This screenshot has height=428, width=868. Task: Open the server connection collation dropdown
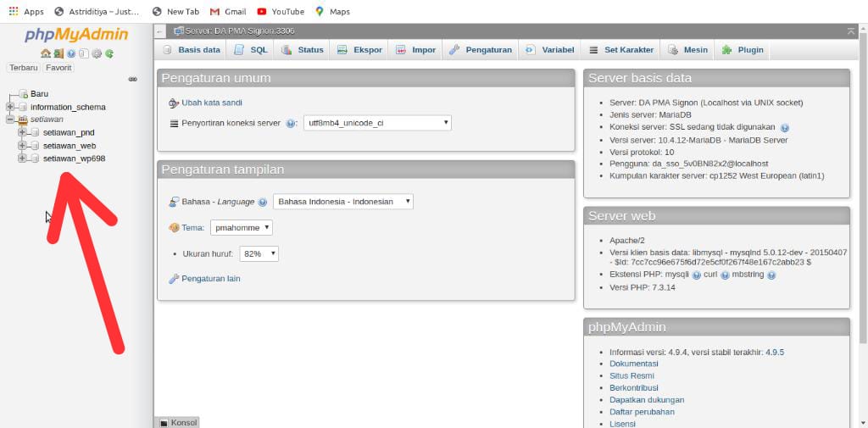click(x=377, y=123)
